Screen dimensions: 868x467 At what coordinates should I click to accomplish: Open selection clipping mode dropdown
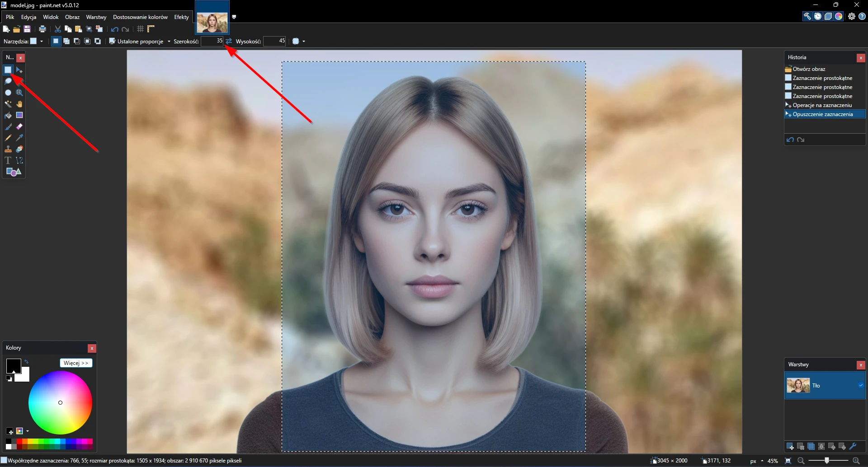299,42
